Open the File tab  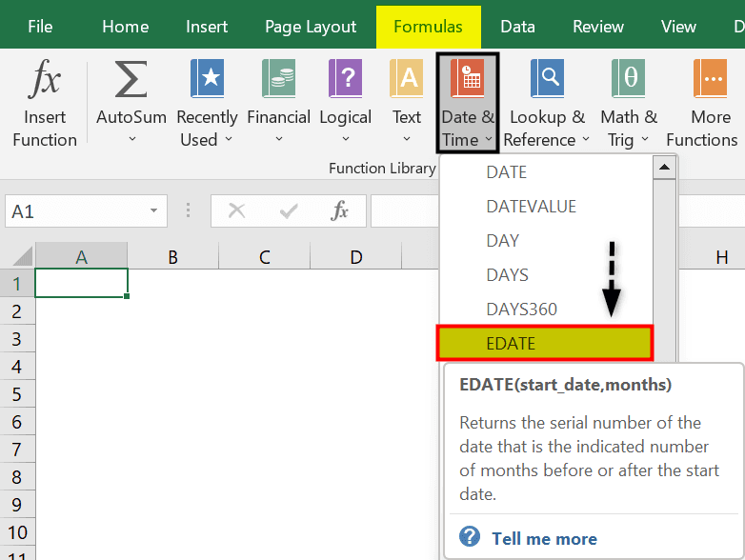pyautogui.click(x=40, y=27)
